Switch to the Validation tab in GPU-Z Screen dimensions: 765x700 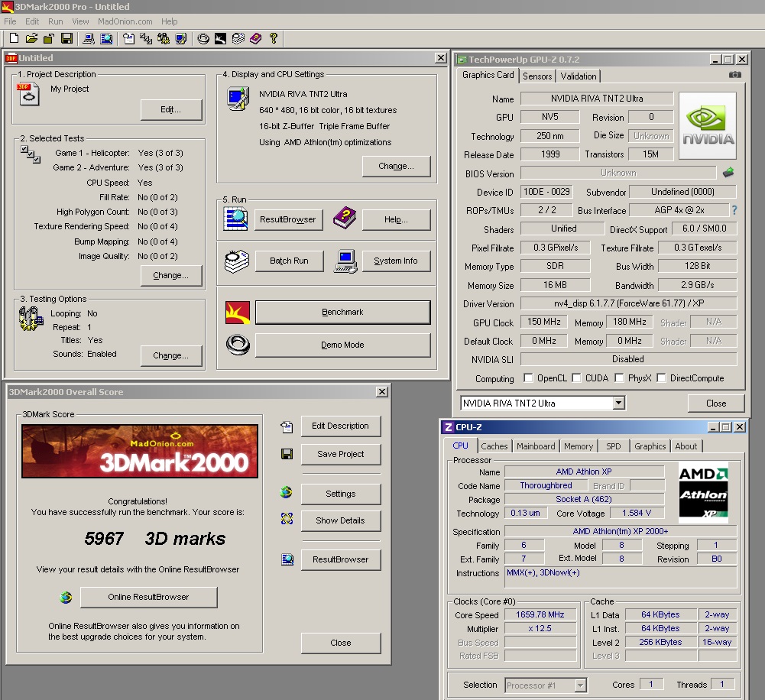(578, 76)
